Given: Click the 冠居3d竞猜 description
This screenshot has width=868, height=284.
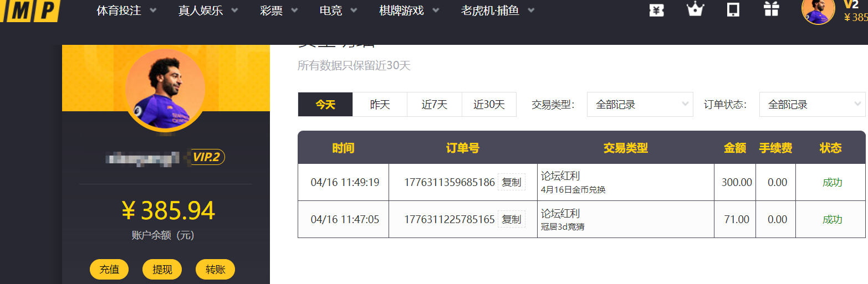Looking at the screenshot, I should 563,227.
